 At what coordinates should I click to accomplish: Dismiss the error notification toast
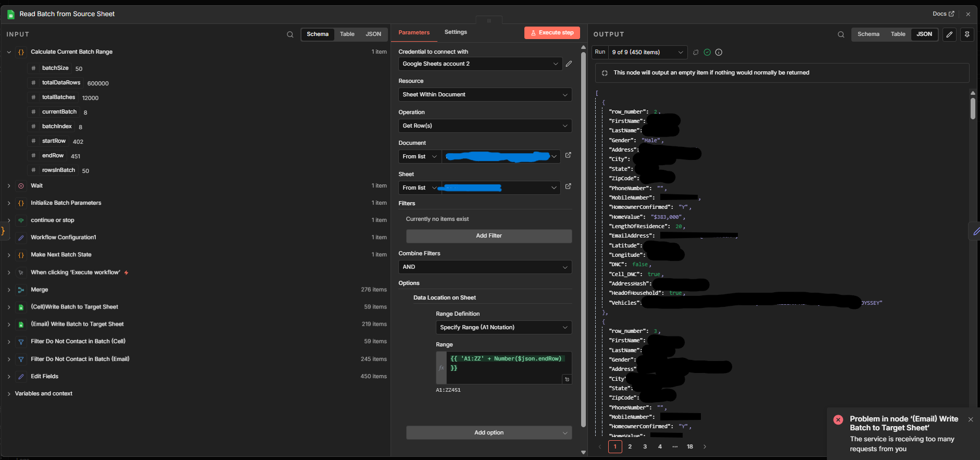(971, 419)
